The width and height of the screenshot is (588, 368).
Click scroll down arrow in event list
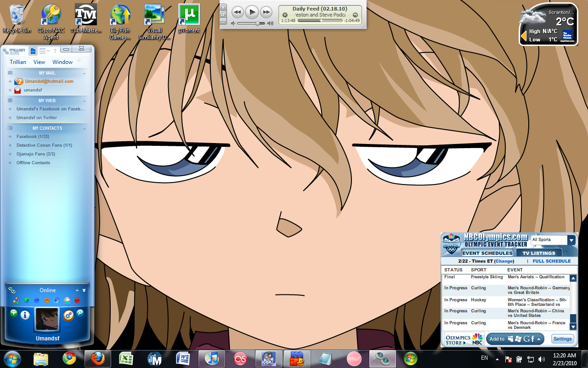(573, 327)
